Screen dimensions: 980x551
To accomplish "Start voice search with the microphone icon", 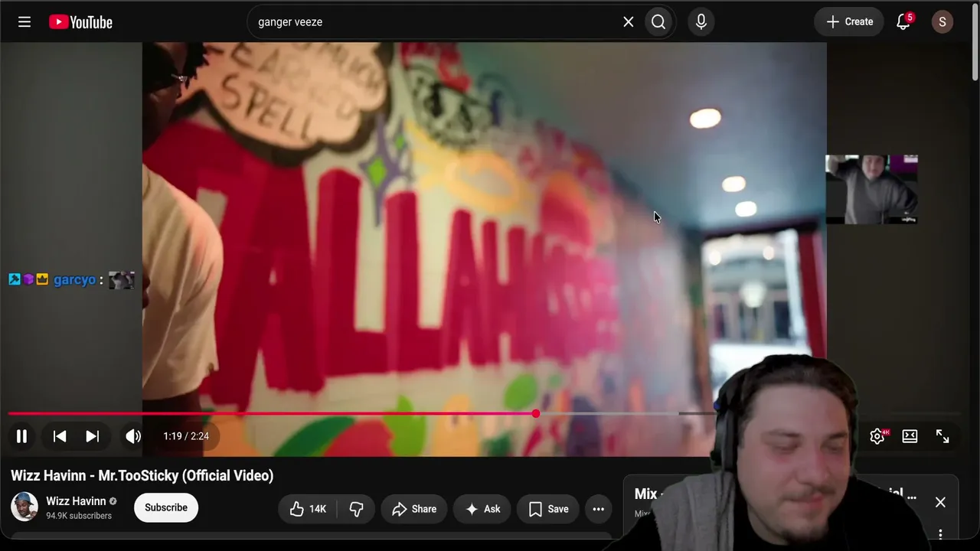I will click(701, 22).
